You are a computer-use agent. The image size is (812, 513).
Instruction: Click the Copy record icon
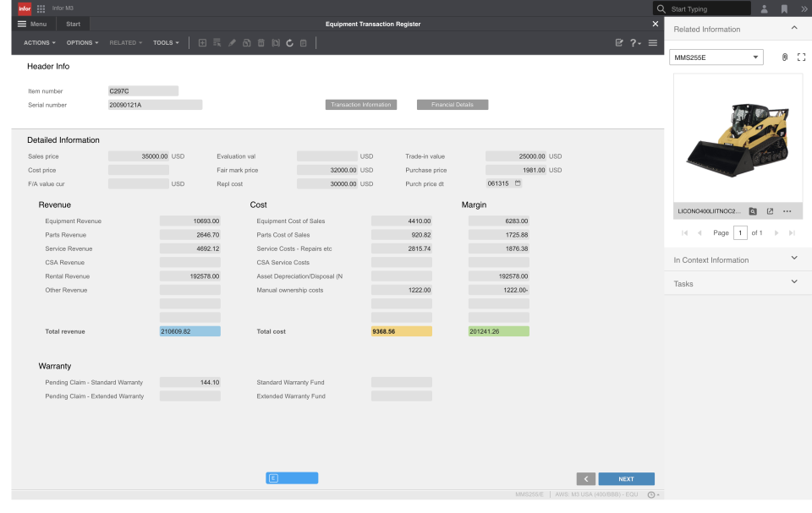point(247,42)
